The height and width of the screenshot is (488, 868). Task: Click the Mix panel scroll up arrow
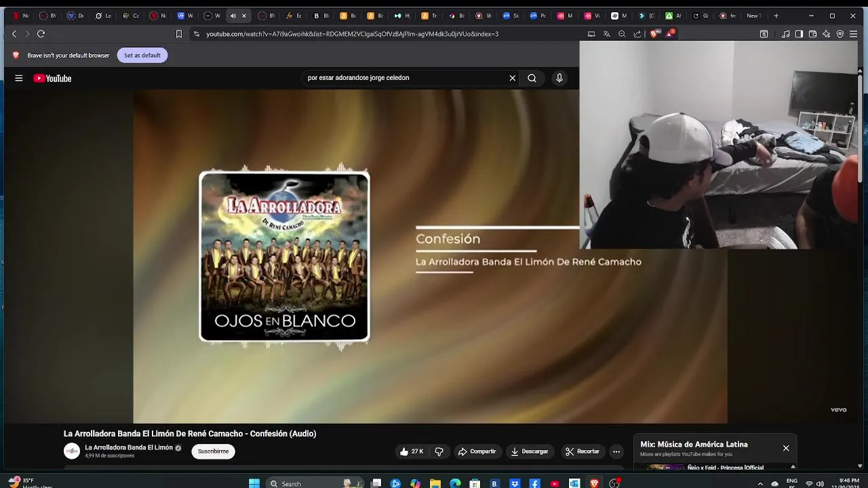[x=793, y=466]
